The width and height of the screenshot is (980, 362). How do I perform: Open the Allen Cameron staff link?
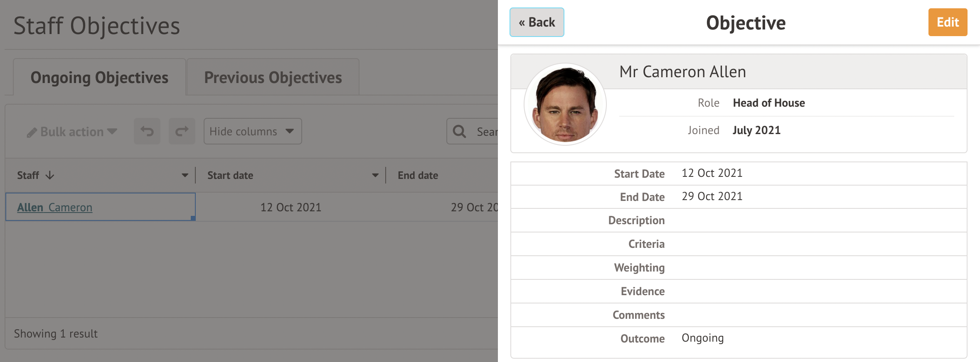[x=54, y=207]
